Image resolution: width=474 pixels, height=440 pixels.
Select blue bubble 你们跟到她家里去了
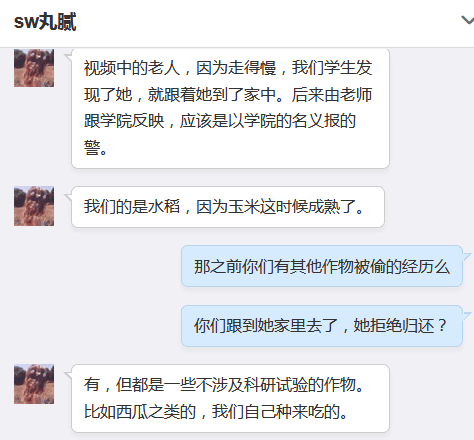(x=322, y=326)
